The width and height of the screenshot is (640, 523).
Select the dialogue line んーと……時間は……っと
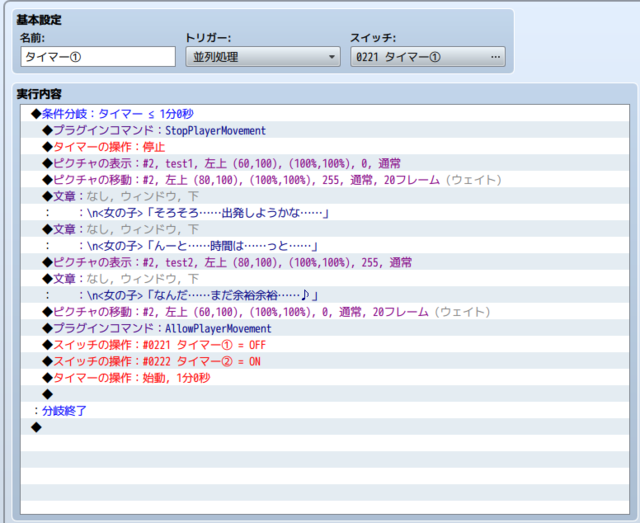click(x=325, y=246)
